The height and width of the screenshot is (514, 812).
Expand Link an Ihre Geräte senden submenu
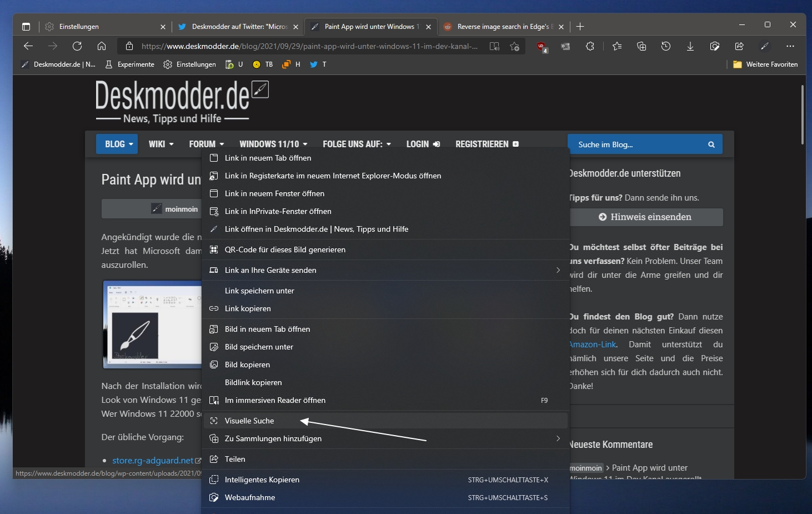(385, 270)
